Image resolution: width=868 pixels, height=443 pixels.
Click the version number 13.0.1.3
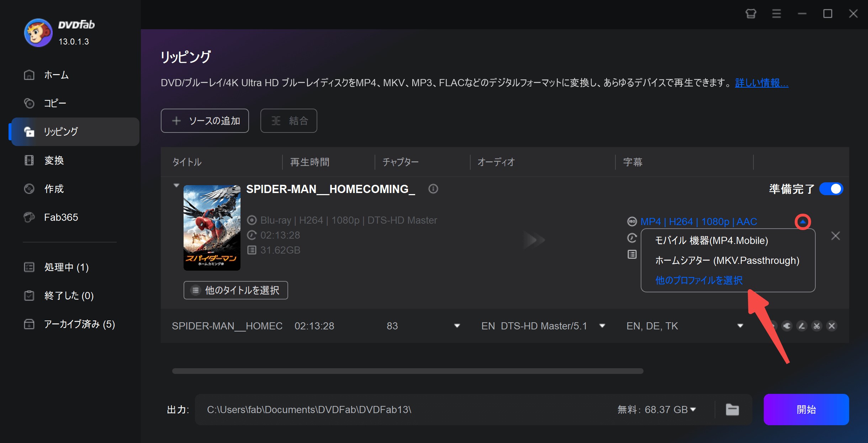(x=74, y=42)
